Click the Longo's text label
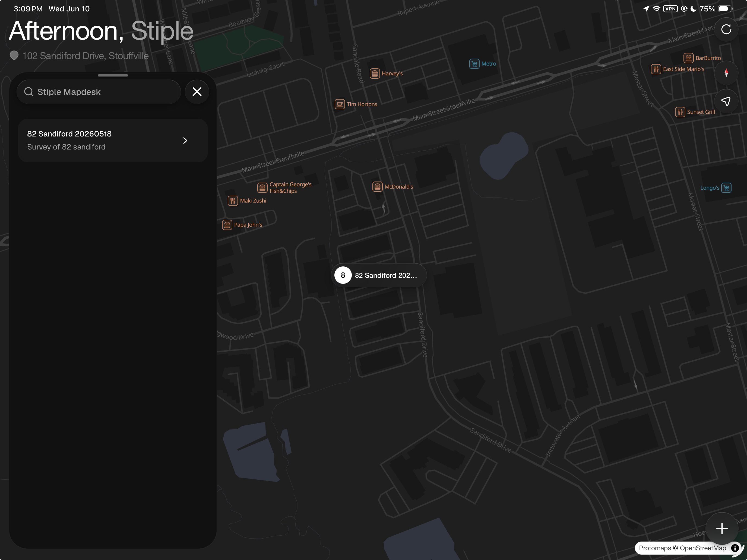Viewport: 747px width, 560px height. point(710,188)
